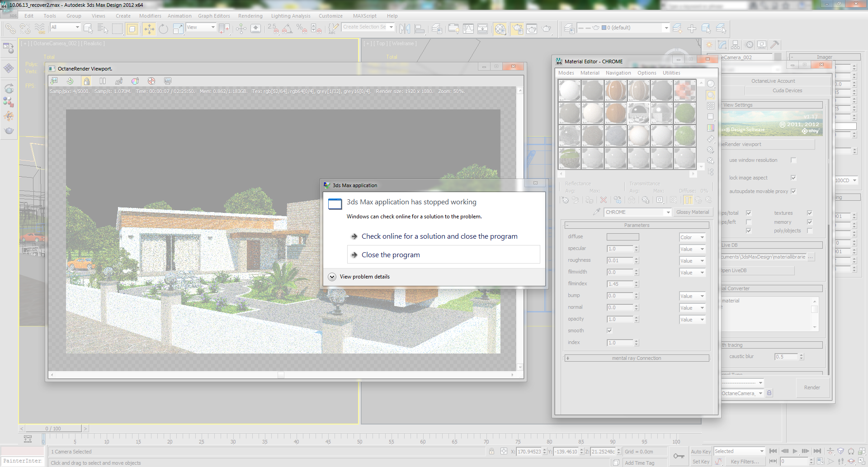Toggle the poly/objects checkbox

click(x=810, y=231)
